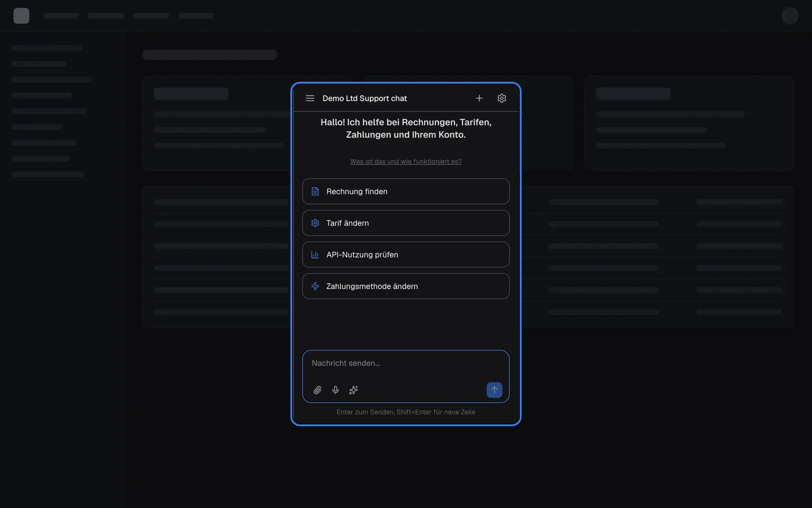Click the sparkles AI suggestions icon
This screenshot has width=812, height=508.
354,390
